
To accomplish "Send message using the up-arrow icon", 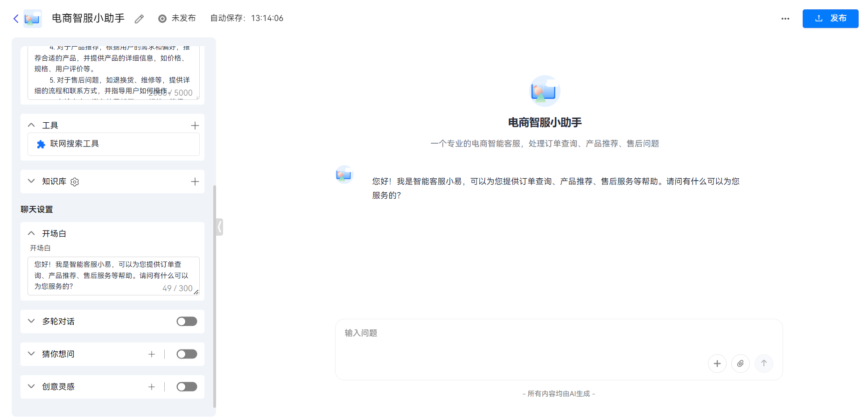I will pos(764,363).
